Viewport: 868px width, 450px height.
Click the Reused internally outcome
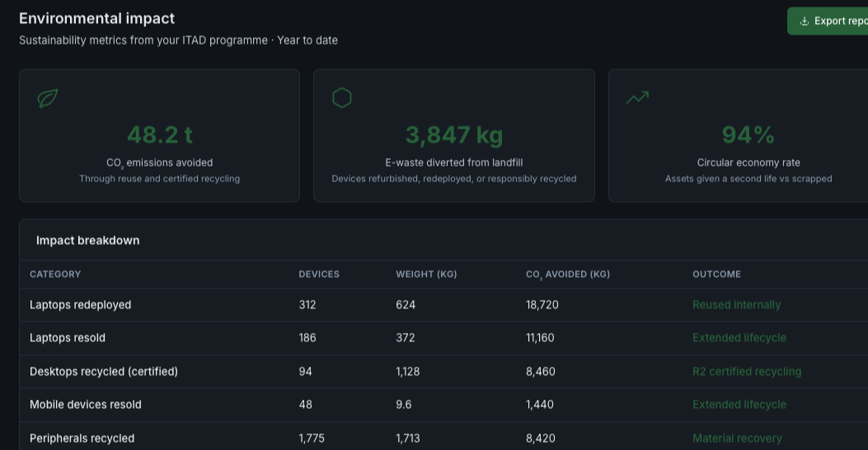coord(736,305)
